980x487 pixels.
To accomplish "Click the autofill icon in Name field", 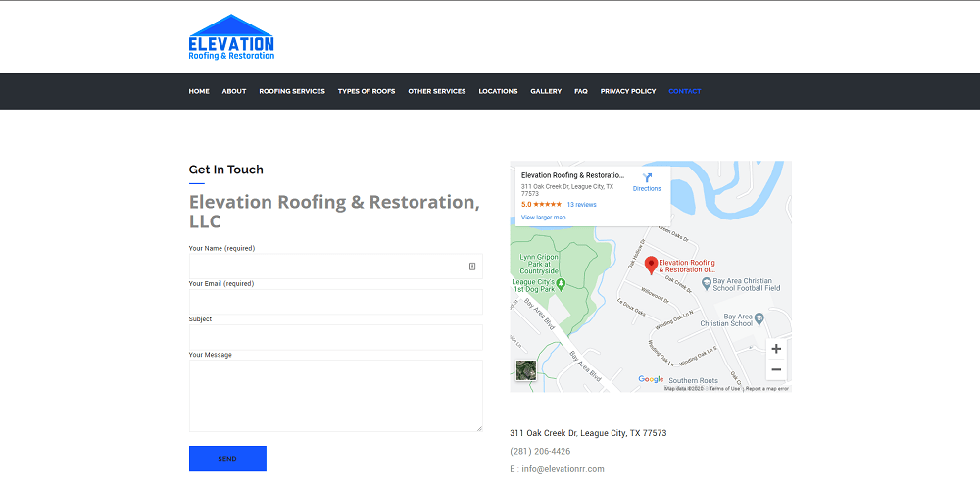I will click(x=471, y=267).
